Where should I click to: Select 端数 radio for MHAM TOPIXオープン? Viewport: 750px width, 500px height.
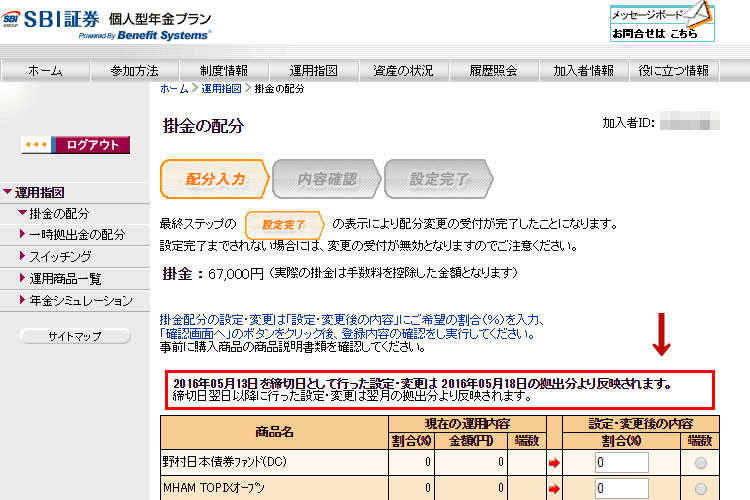[701, 489]
